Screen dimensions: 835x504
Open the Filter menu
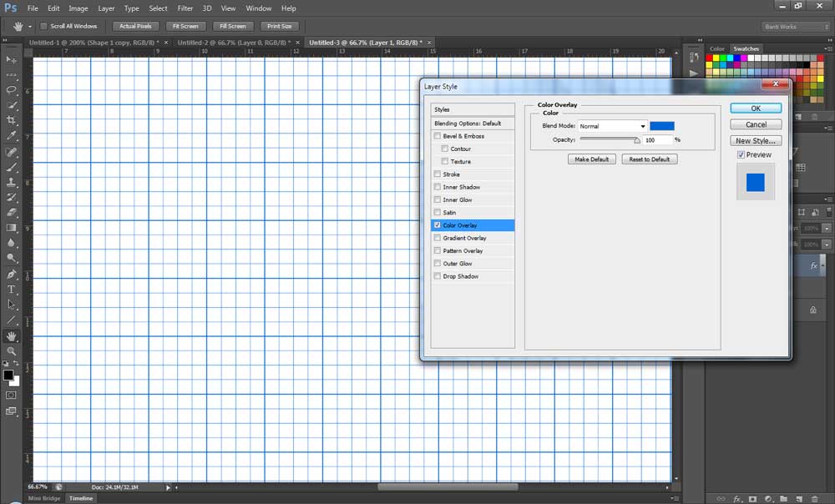(x=185, y=8)
